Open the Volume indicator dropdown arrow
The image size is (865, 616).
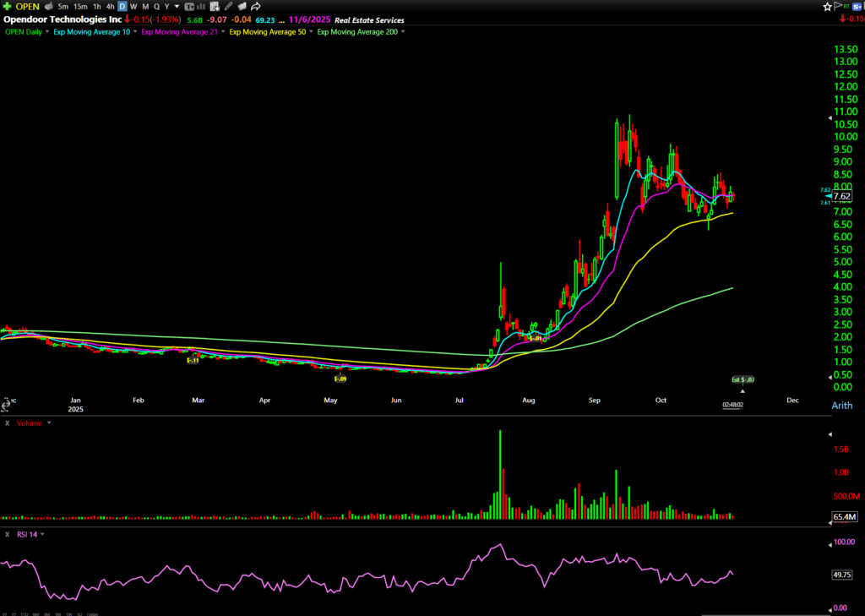point(49,422)
